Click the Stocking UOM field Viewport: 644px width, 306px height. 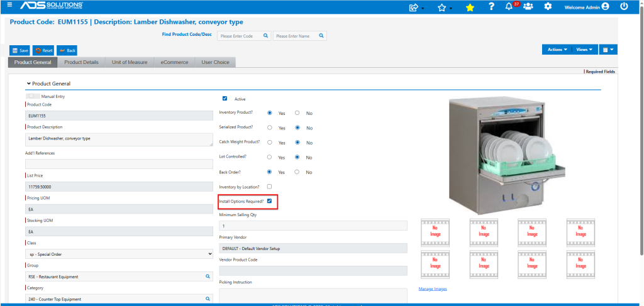point(119,231)
